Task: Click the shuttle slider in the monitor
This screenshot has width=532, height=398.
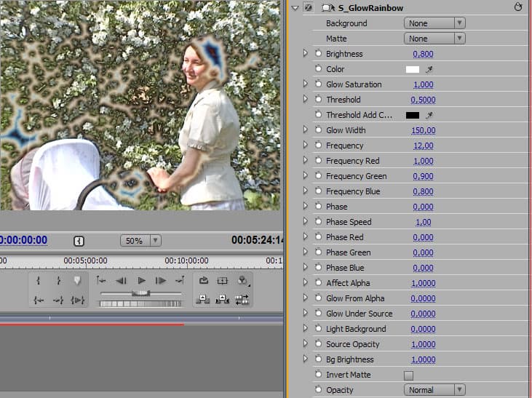Action: [x=140, y=292]
